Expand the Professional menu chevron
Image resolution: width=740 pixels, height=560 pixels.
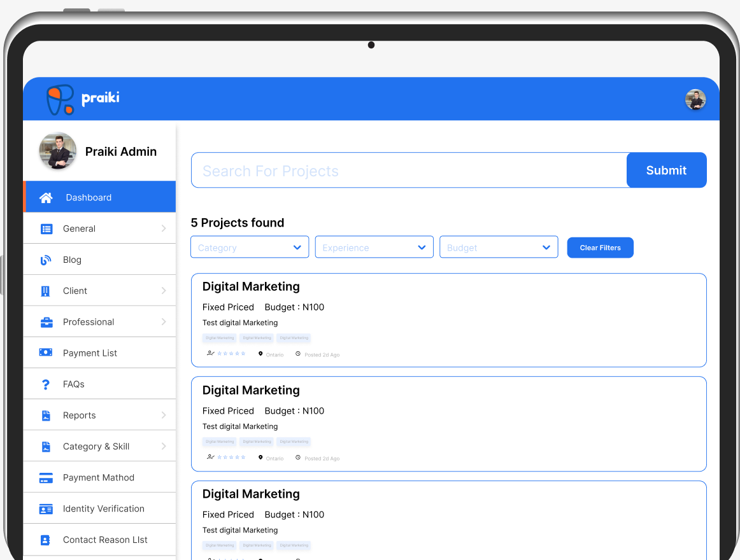coord(164,322)
